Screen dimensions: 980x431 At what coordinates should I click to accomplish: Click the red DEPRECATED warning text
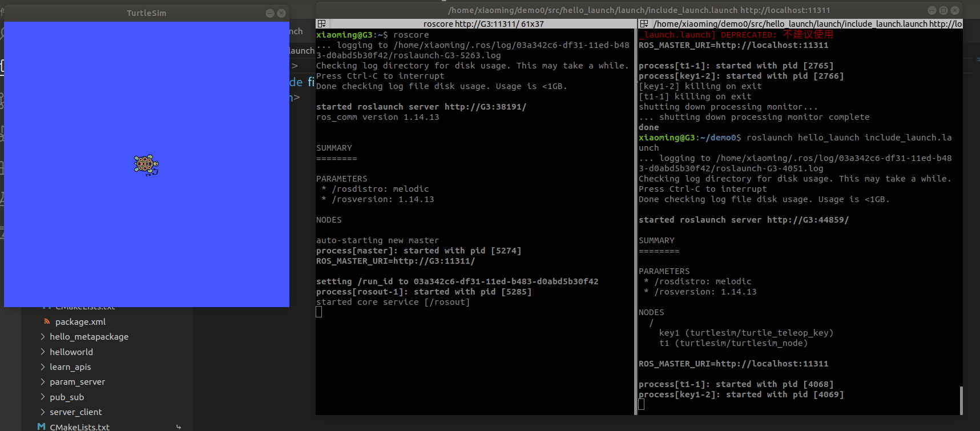click(736, 35)
